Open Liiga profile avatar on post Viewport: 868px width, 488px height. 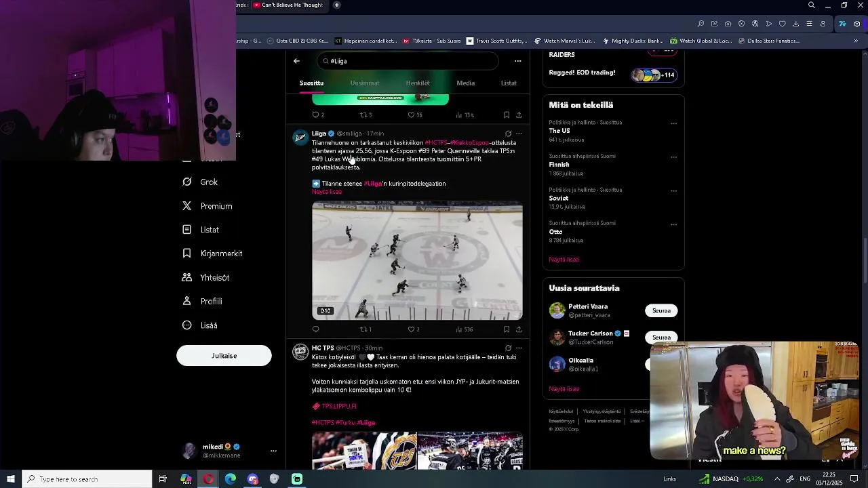[x=300, y=138]
